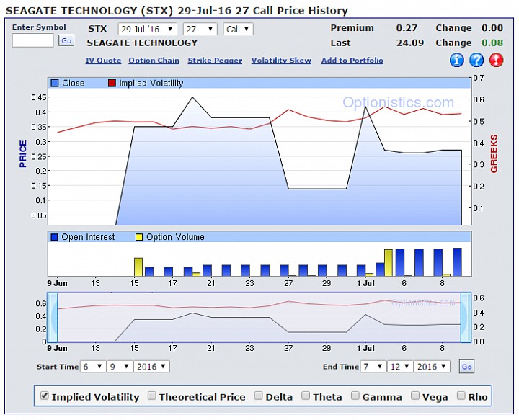519x420 pixels.
Task: Select the Rho checkbox
Action: (461, 396)
